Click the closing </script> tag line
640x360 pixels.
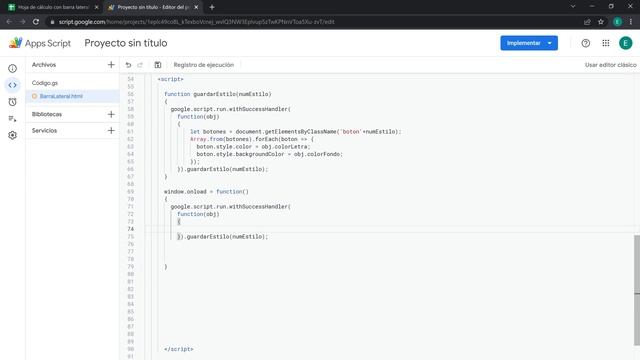click(x=179, y=349)
